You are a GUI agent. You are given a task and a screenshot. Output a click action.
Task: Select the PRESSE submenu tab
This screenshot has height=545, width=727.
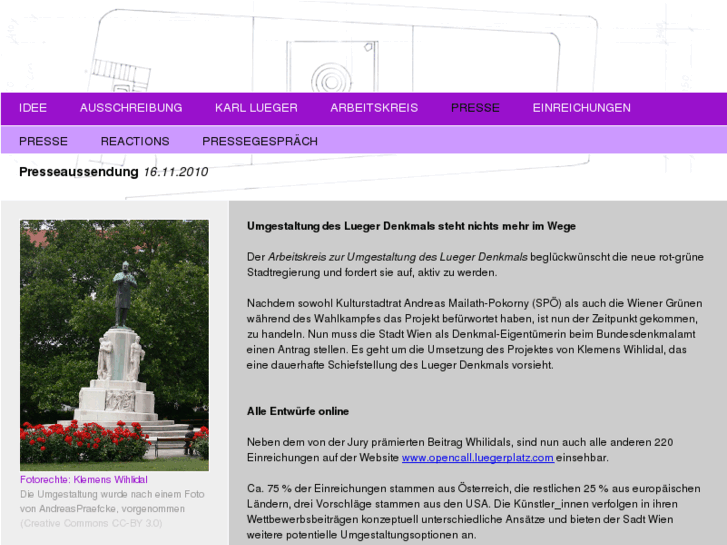[x=44, y=141]
